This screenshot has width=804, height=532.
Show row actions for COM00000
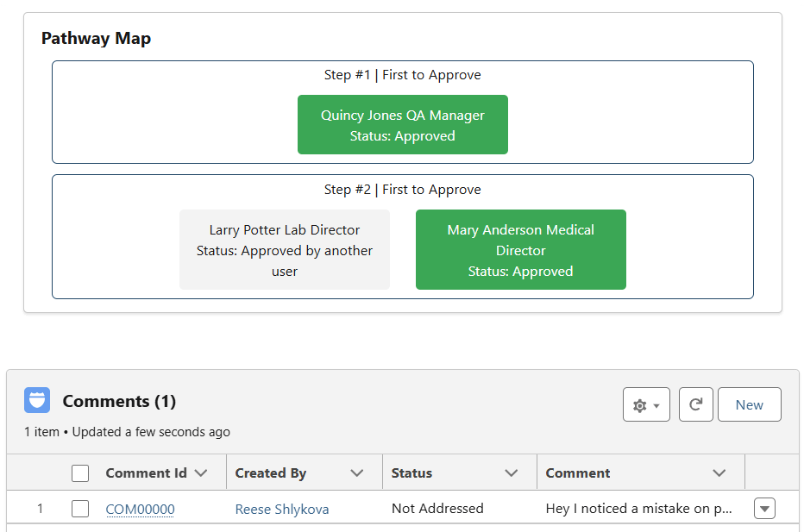[x=764, y=509]
